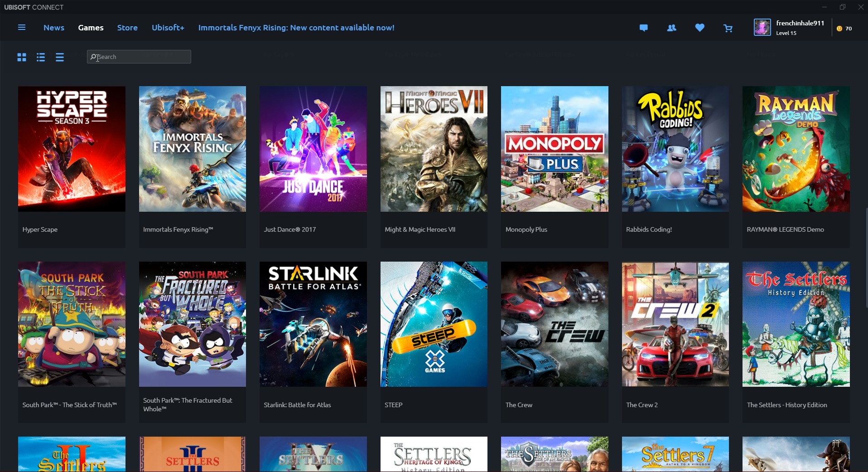Open South Park Stick of Truth cover
Screen dimensions: 868x472
point(72,324)
